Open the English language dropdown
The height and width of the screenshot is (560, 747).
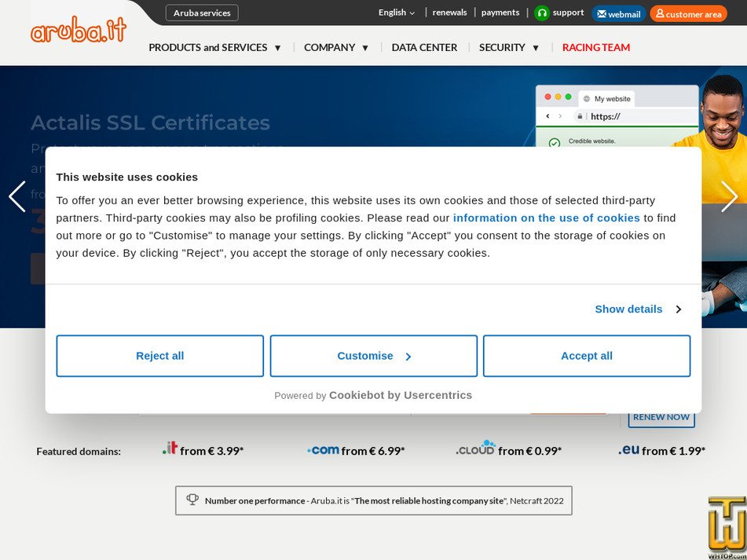tap(397, 13)
